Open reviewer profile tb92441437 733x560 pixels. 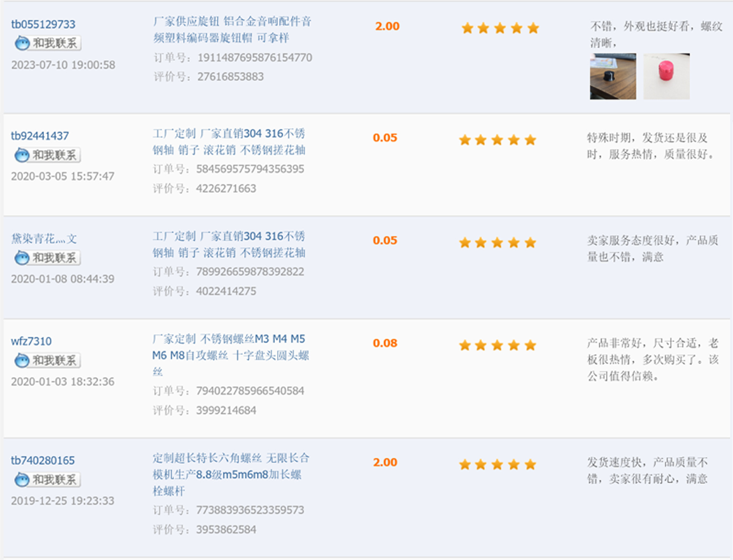click(x=40, y=136)
